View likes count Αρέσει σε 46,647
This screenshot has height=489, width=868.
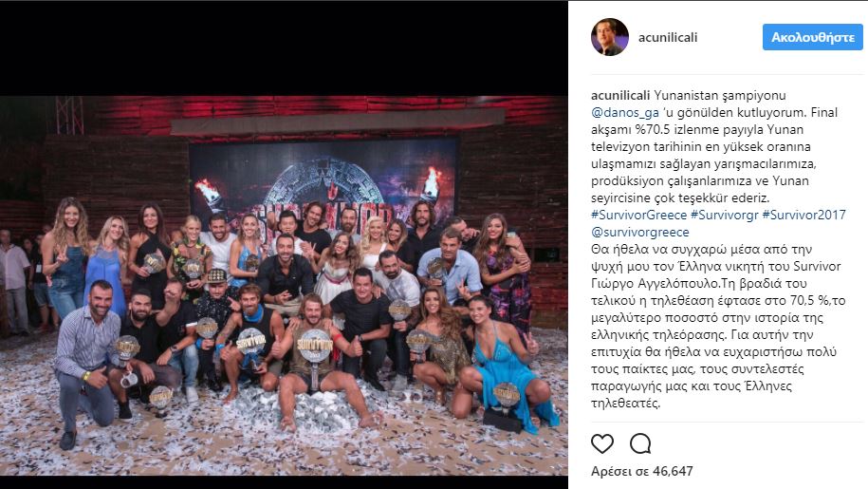point(641,471)
